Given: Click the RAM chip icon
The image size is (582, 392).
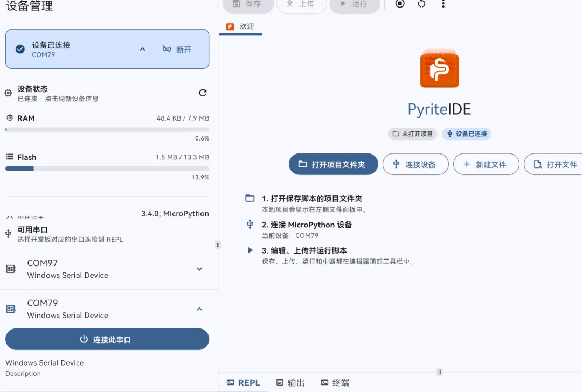Looking at the screenshot, I should (10, 118).
